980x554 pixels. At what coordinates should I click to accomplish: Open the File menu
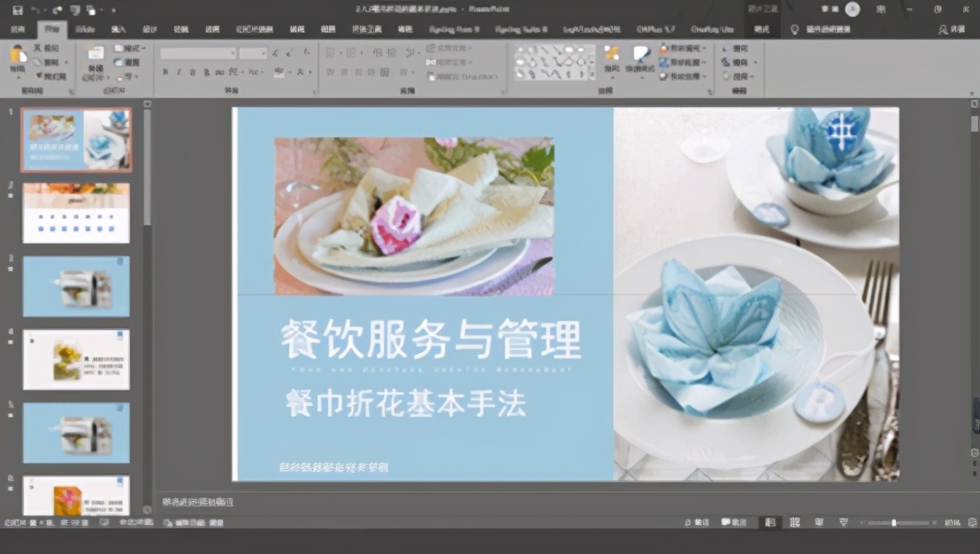click(x=18, y=28)
